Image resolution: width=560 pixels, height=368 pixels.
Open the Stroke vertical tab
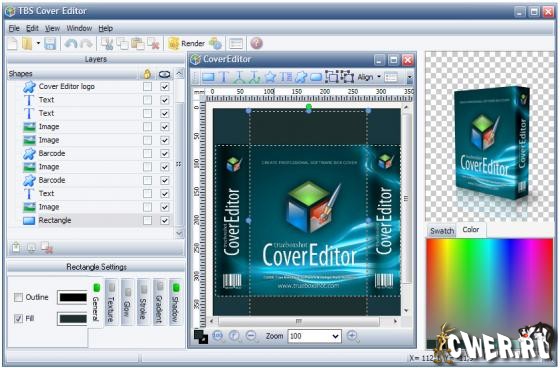(143, 303)
